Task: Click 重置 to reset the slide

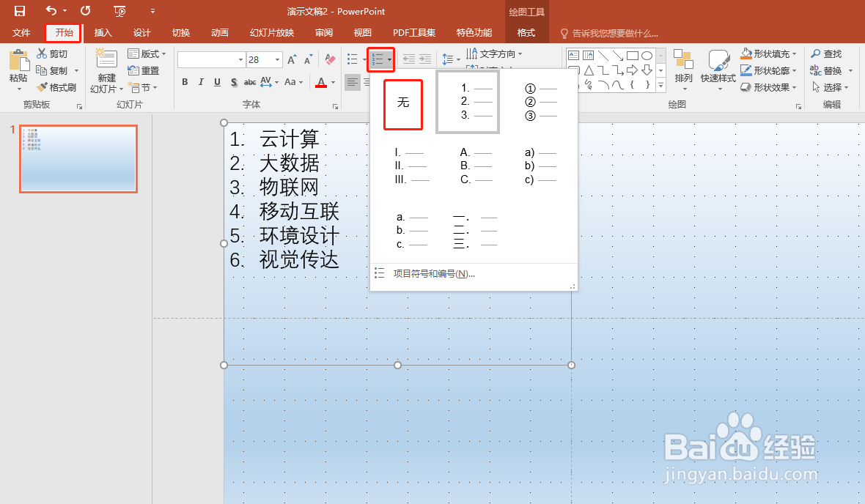Action: (x=144, y=70)
